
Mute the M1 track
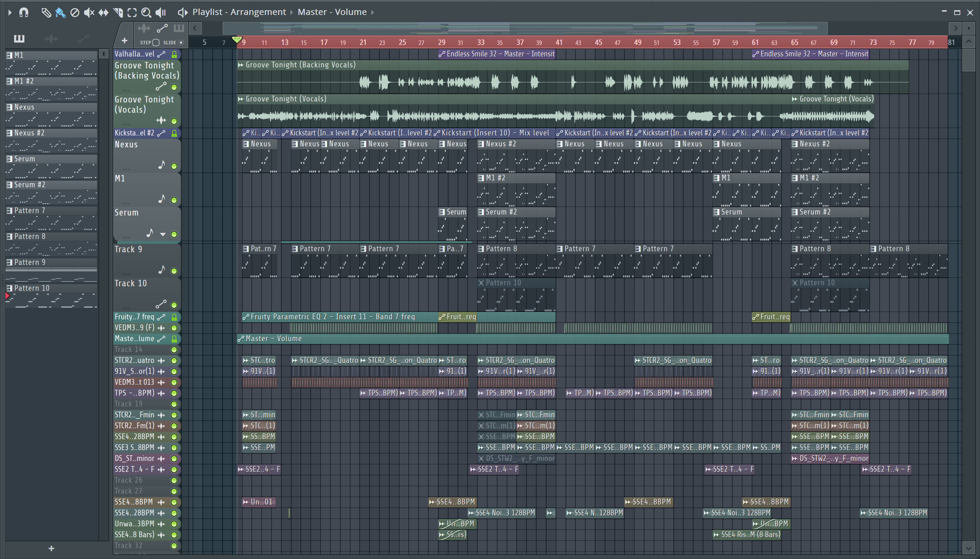coord(174,201)
